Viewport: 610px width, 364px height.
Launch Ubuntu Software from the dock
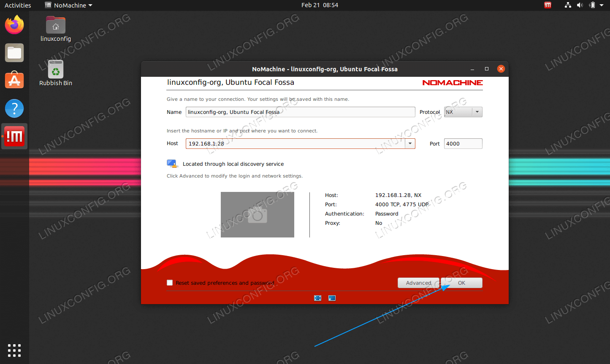[x=14, y=80]
